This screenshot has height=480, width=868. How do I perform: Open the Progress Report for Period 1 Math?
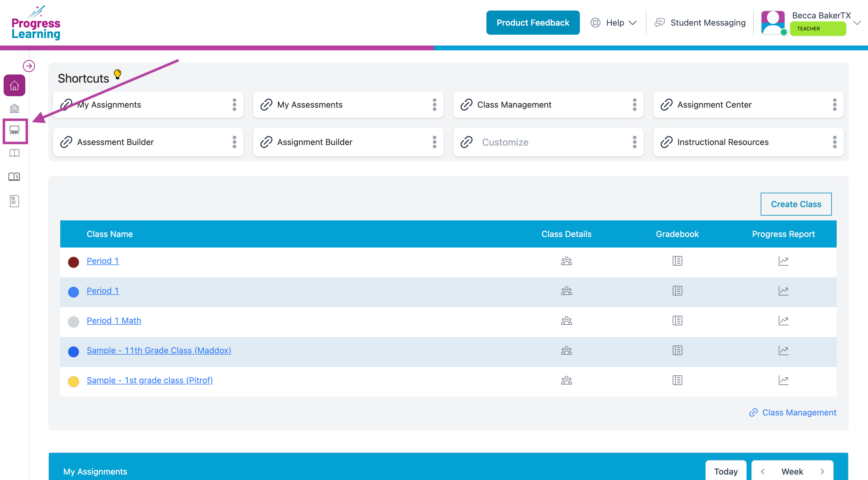783,321
